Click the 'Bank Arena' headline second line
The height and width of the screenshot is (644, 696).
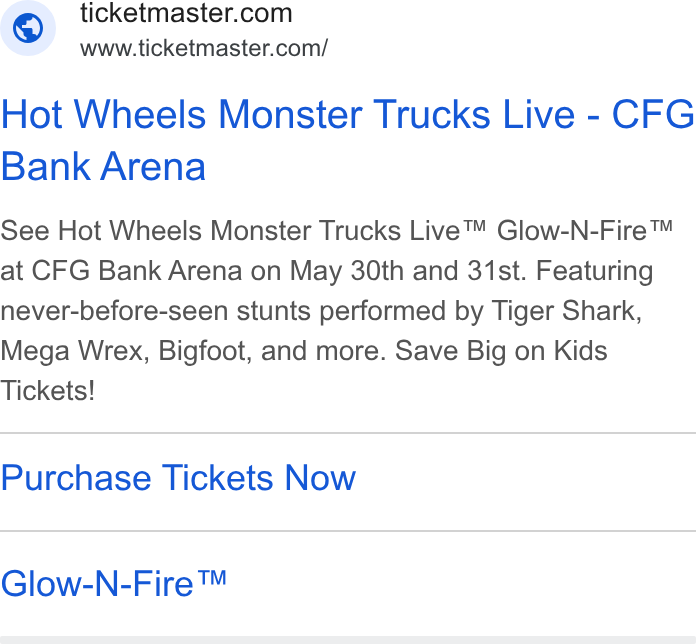pos(103,166)
